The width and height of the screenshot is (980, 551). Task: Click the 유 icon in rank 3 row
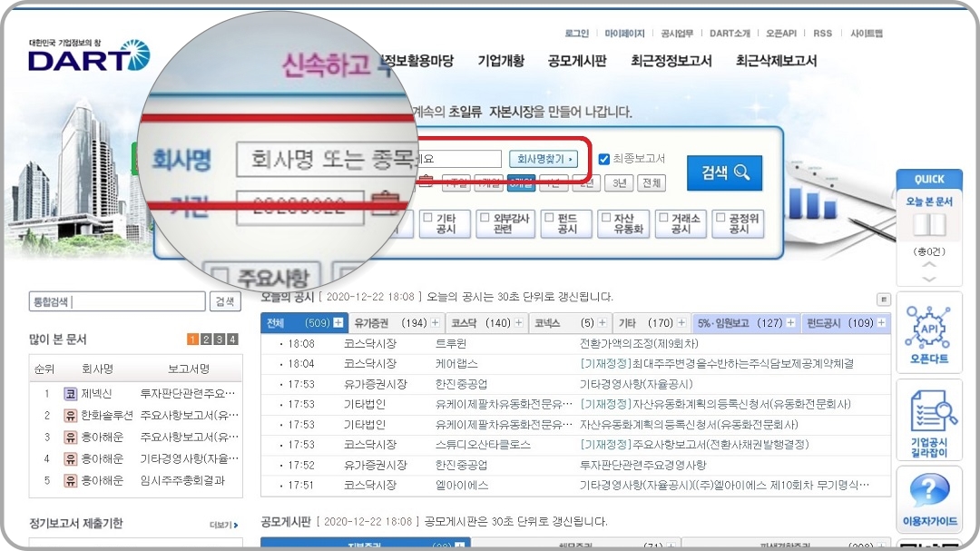click(x=70, y=438)
